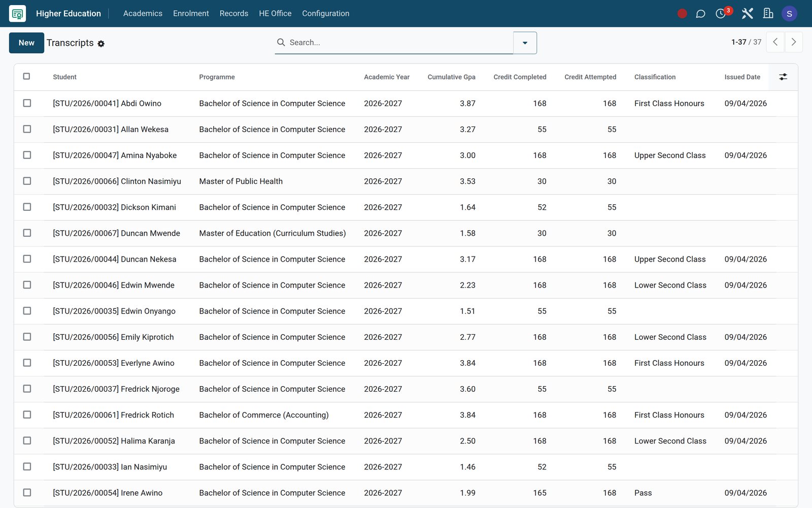
Task: Click GPA value 3.87
Action: [x=467, y=103]
